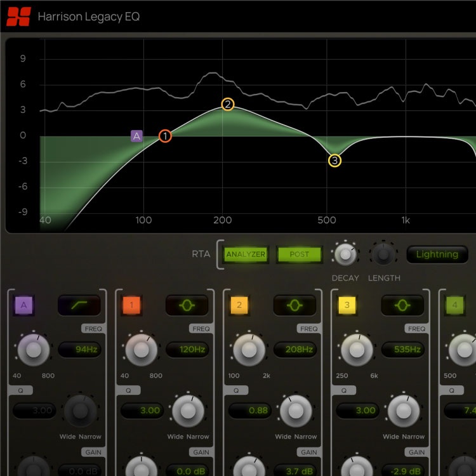The height and width of the screenshot is (476, 476).
Task: Toggle band 2 enable button
Action: coord(239,305)
